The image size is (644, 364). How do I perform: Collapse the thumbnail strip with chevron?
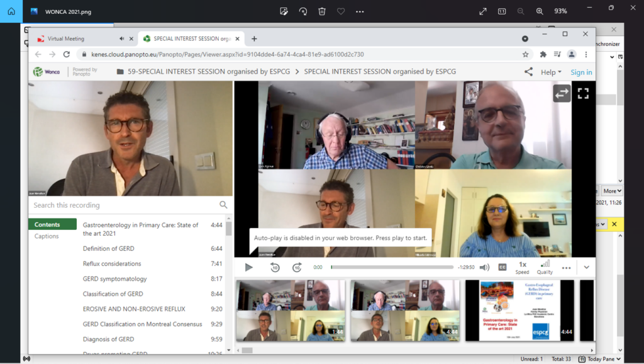tap(587, 268)
